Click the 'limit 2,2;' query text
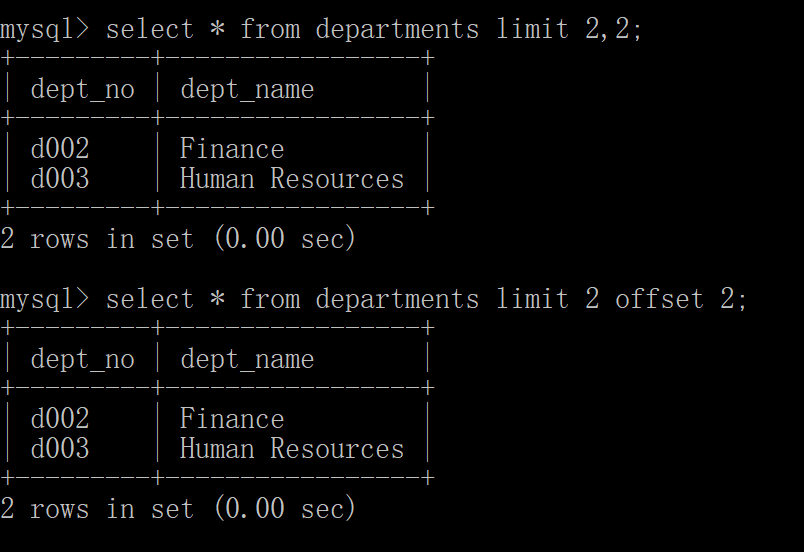The width and height of the screenshot is (804, 552). [x=569, y=28]
